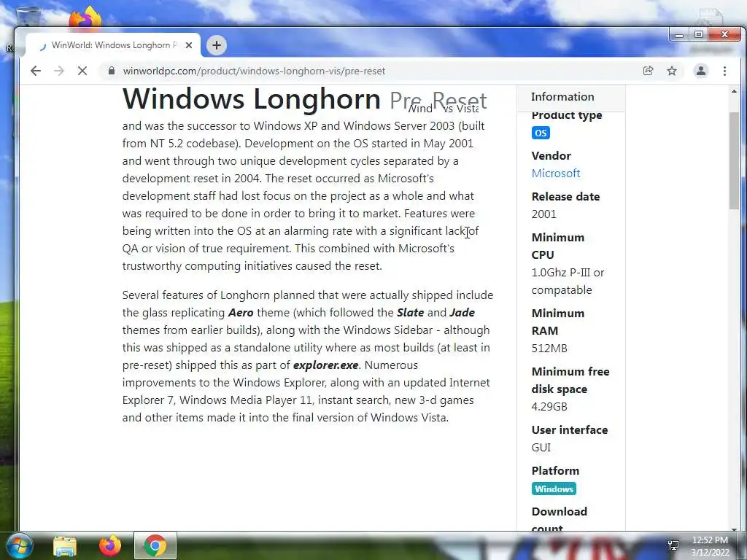Open the Microsoft vendor link
Screen dimensions: 747x560
555,174
